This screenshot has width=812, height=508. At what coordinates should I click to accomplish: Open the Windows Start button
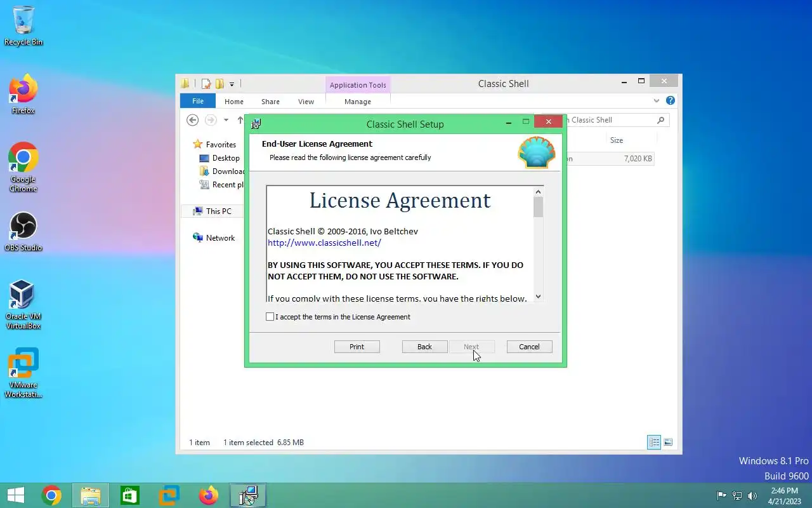15,495
